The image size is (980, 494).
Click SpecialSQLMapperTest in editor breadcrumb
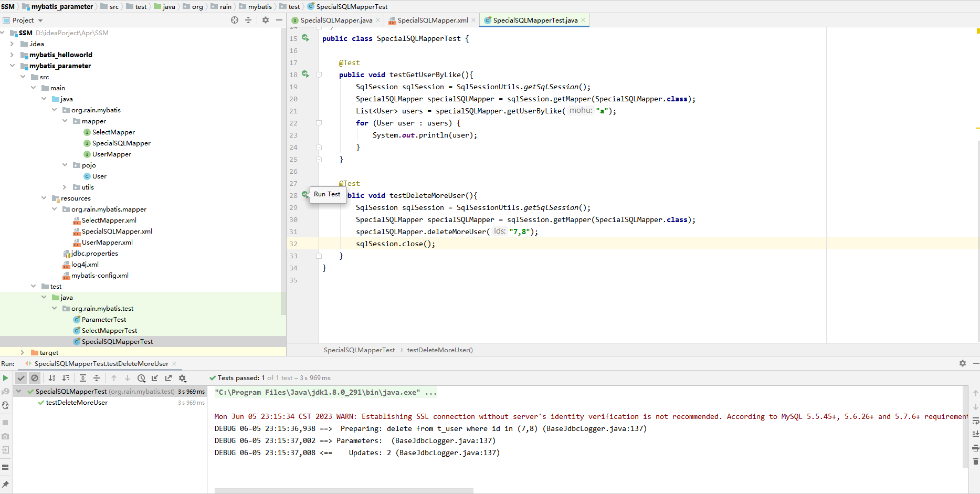point(359,350)
